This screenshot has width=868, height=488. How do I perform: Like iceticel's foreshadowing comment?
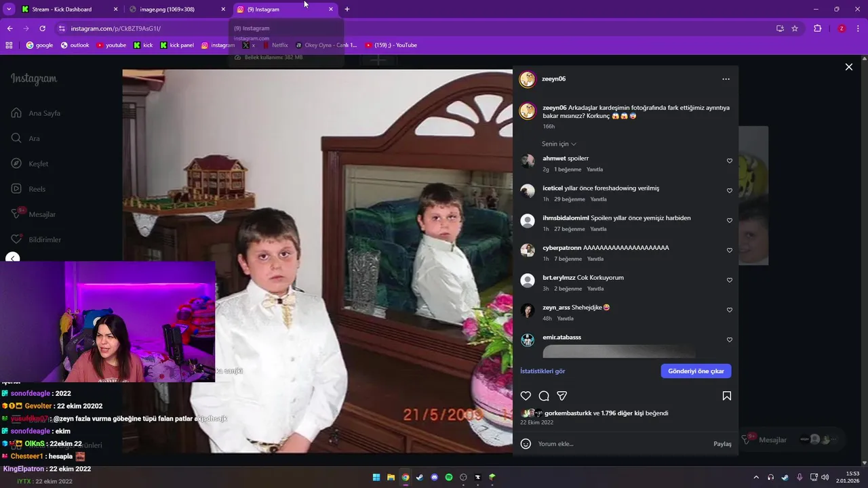point(730,191)
